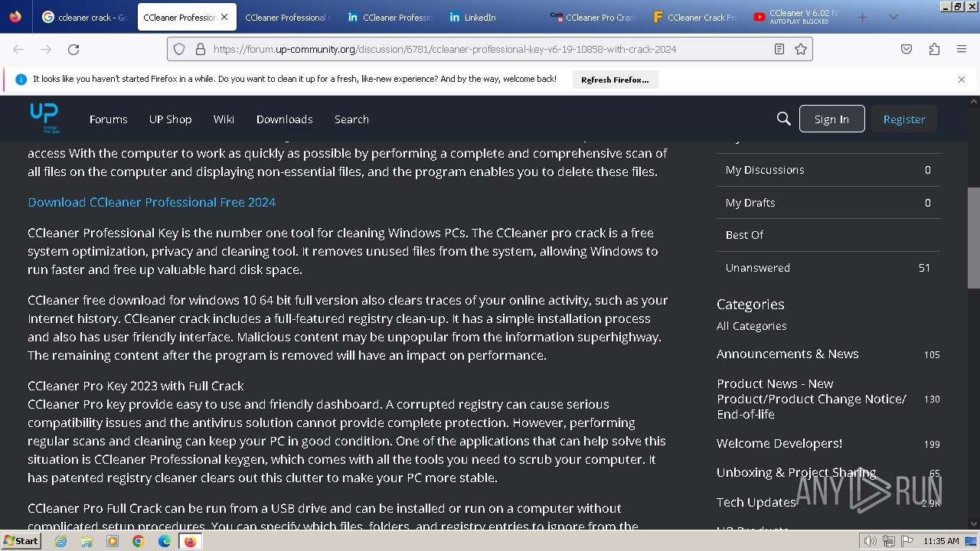Click the Sign In button
This screenshot has height=551, width=980.
(x=831, y=119)
